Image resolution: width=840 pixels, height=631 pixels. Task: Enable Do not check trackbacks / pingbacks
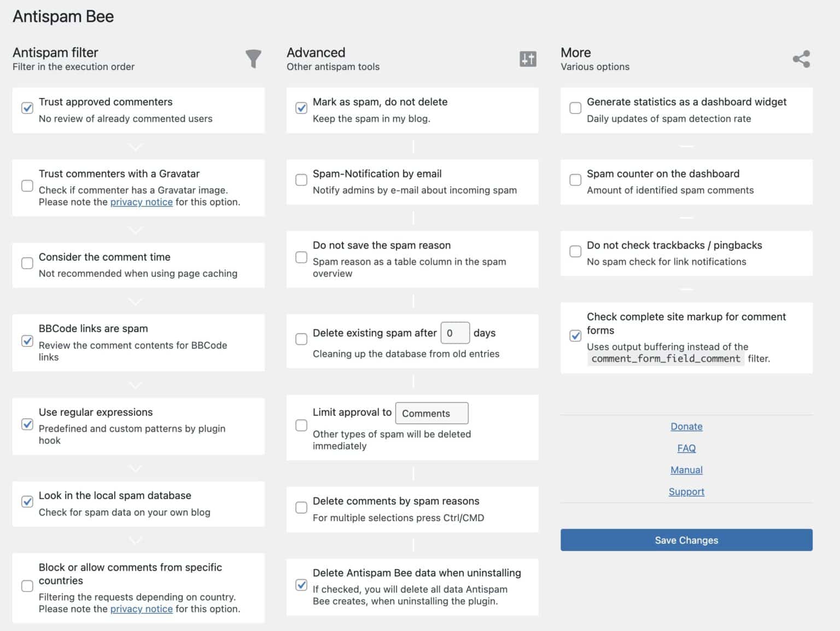pos(575,251)
